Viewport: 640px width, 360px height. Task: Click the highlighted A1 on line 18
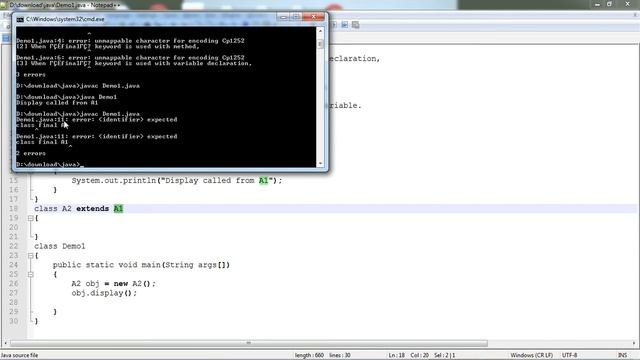point(118,209)
